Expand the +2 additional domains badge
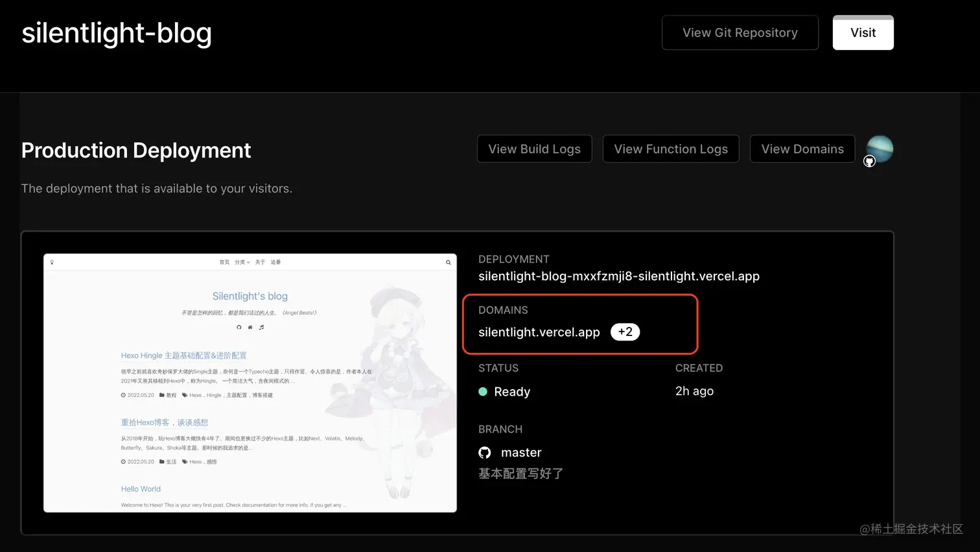 (x=625, y=331)
